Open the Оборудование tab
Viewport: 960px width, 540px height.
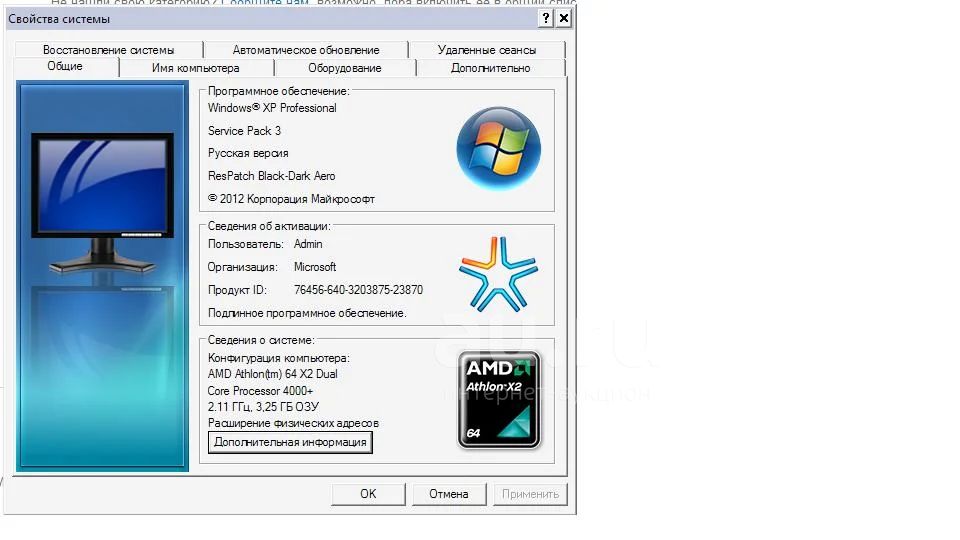345,68
